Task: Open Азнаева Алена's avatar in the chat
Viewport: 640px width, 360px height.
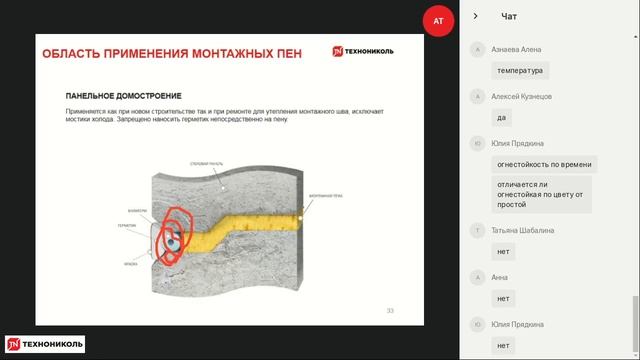Action: [x=478, y=49]
